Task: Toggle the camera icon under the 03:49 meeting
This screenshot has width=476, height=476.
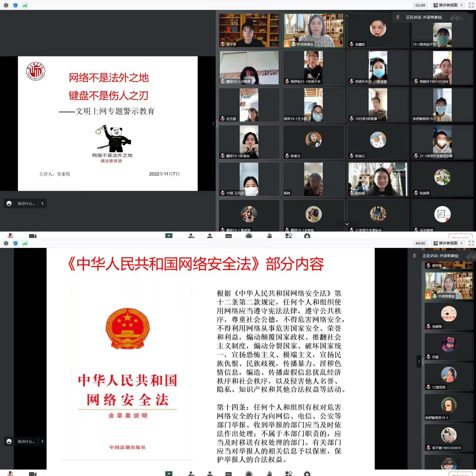Action: tap(33, 236)
